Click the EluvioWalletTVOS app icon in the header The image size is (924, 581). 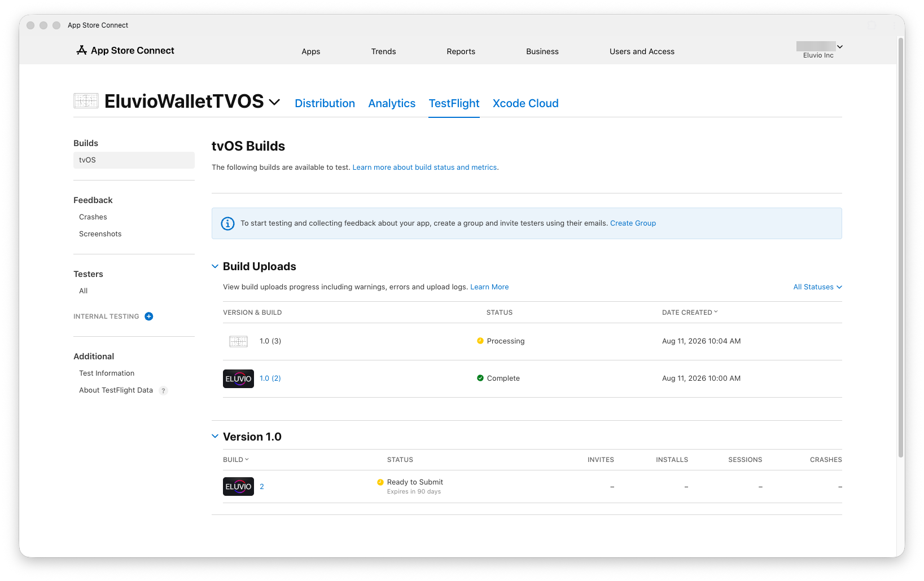click(86, 101)
